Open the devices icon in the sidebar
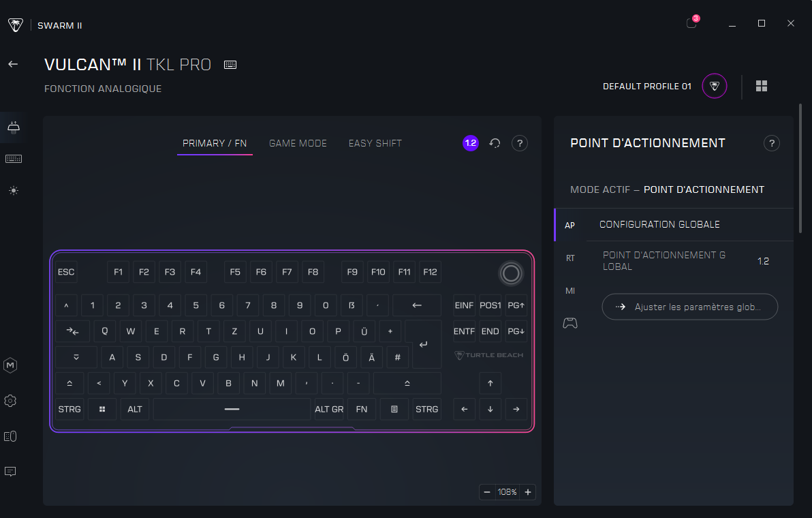Screen dimensions: 812x518 pyautogui.click(x=10, y=436)
